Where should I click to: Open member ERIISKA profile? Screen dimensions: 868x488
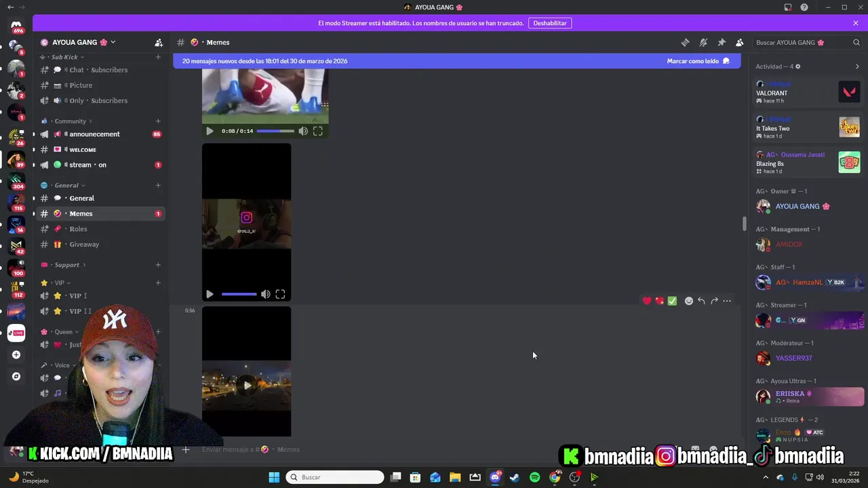pos(808,396)
